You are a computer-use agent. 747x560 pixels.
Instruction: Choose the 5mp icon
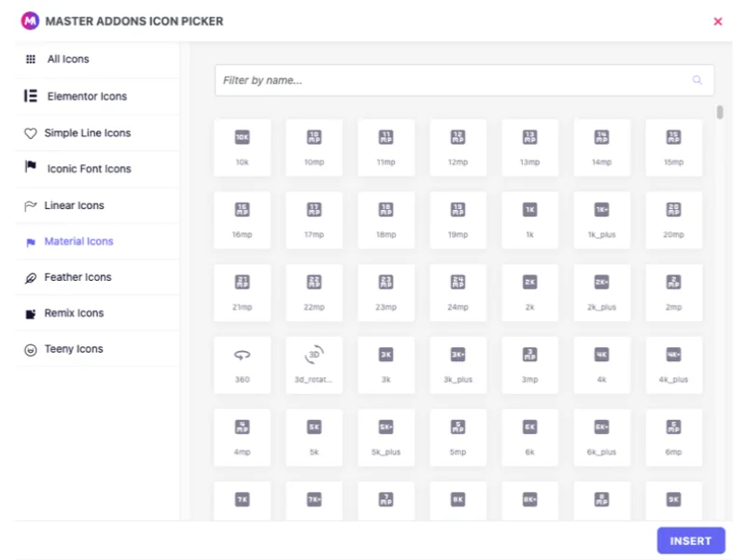click(x=458, y=437)
